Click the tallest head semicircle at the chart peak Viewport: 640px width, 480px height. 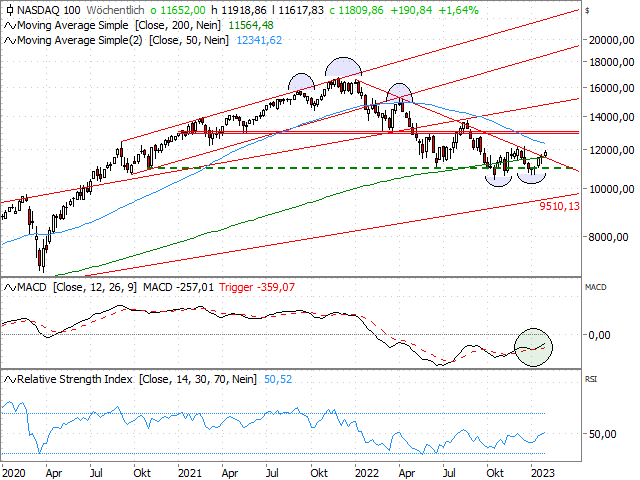click(x=343, y=67)
